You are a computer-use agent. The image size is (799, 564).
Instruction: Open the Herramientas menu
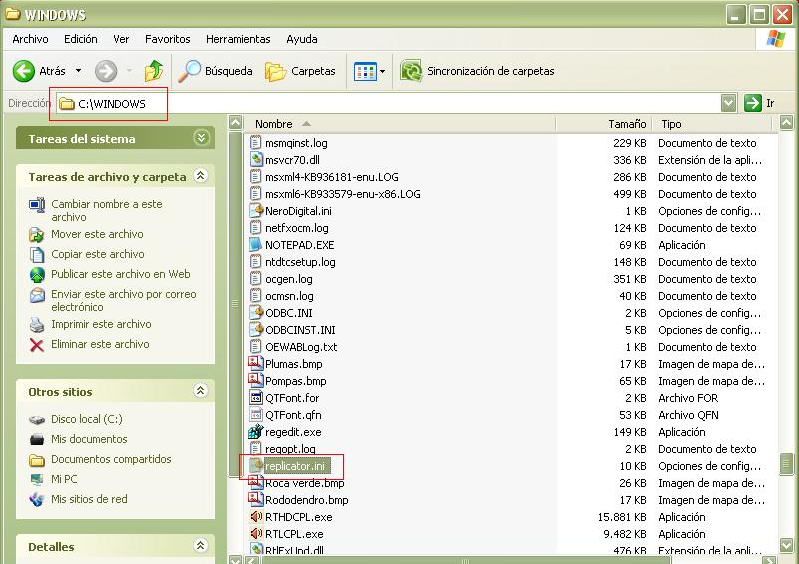coord(238,39)
